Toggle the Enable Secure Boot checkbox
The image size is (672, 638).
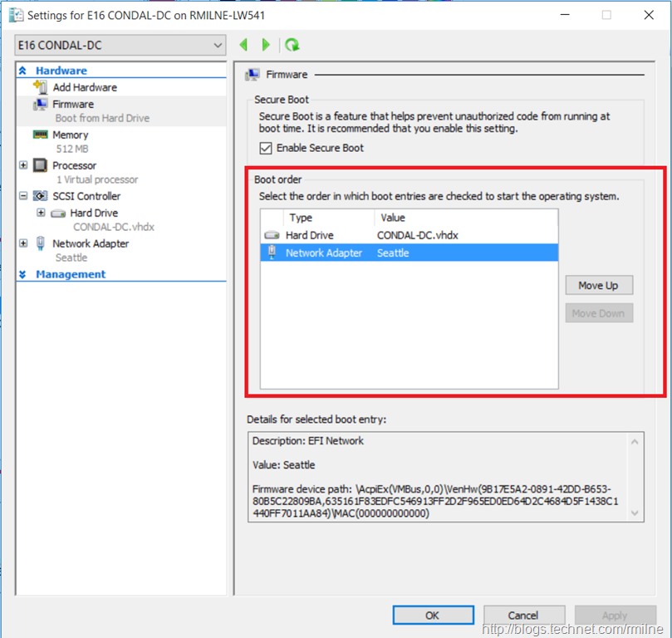pyautogui.click(x=266, y=148)
